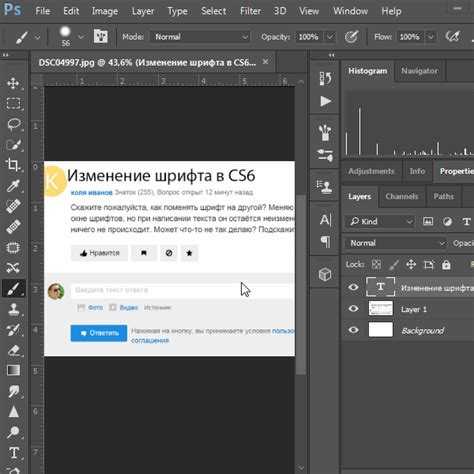Open the Brush Preset picker arrow

(81, 37)
